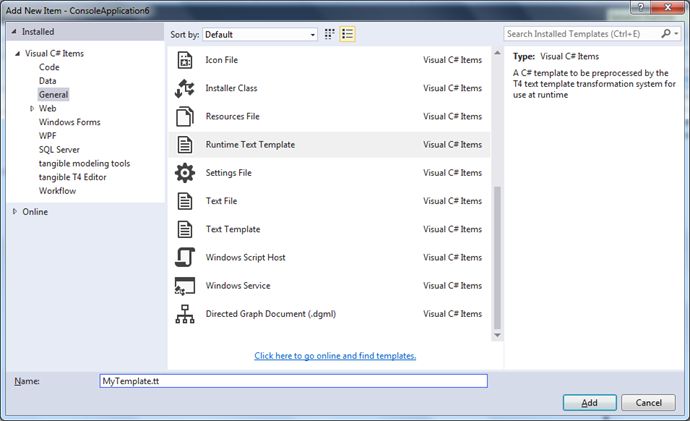Viewport: 690px width, 421px height.
Task: Select the Web category label
Action: coord(48,108)
